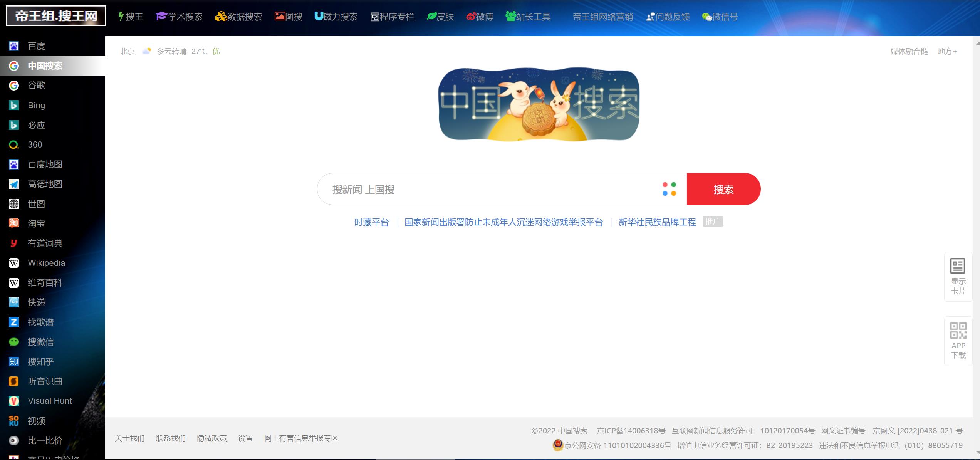Click the 北京 city label

tap(127, 51)
